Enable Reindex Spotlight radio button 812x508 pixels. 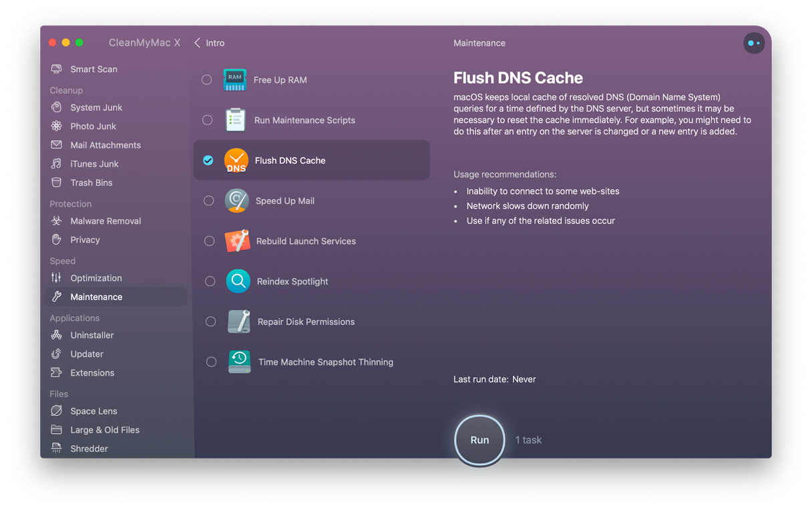coord(210,281)
